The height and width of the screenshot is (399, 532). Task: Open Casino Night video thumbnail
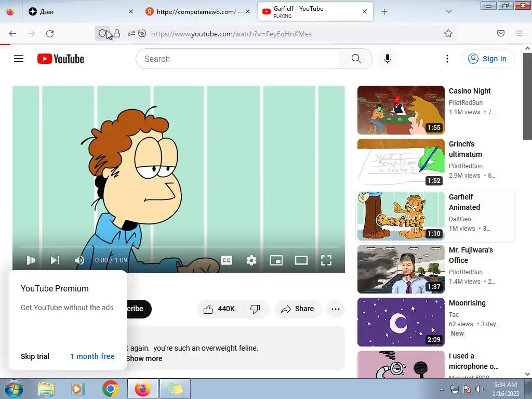[x=401, y=110]
